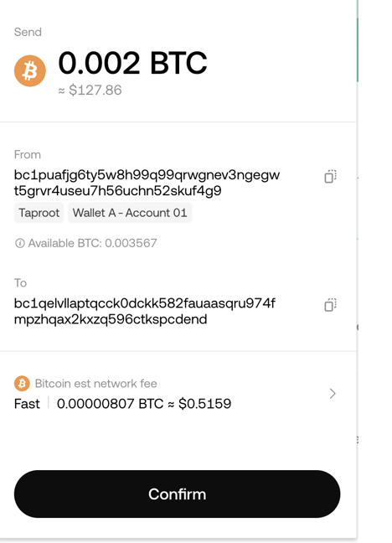The height and width of the screenshot is (543, 392).
Task: Select the Taproot address tag
Action: [x=39, y=213]
